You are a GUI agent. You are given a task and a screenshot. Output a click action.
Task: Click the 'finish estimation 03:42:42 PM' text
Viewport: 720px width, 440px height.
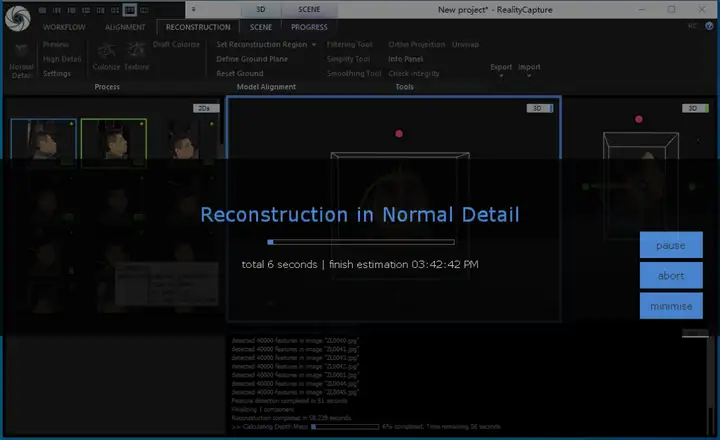pos(404,265)
